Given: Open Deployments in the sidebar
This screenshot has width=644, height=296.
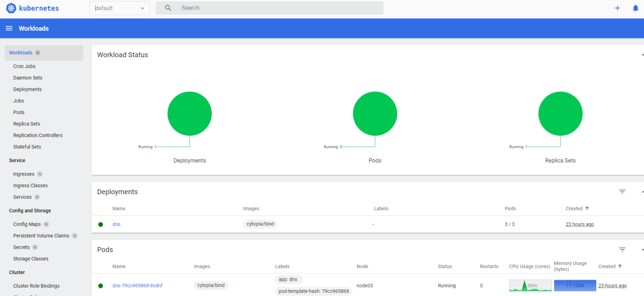Looking at the screenshot, I should pos(27,89).
